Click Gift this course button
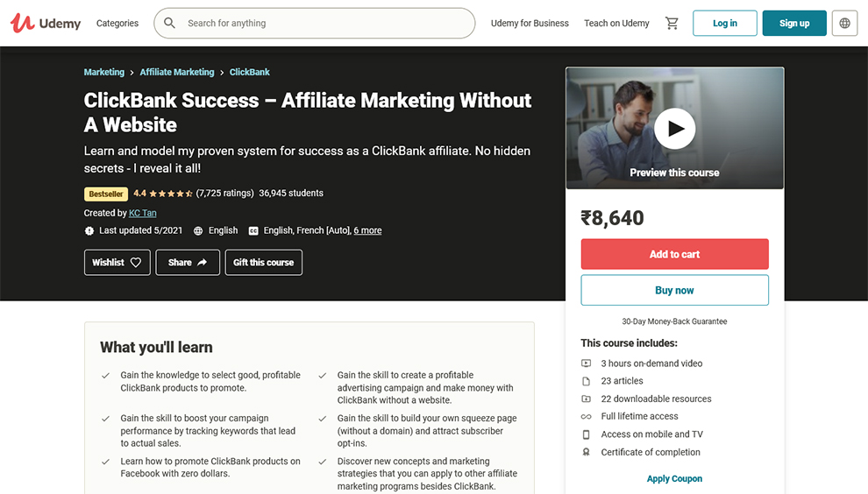The width and height of the screenshot is (868, 494). [x=264, y=263]
